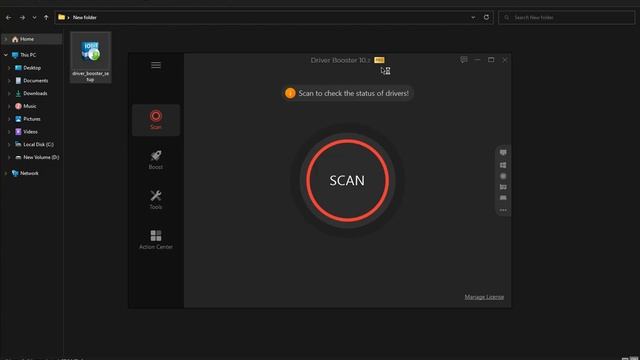
Task: Click the New folder address bar path
Action: point(84,18)
